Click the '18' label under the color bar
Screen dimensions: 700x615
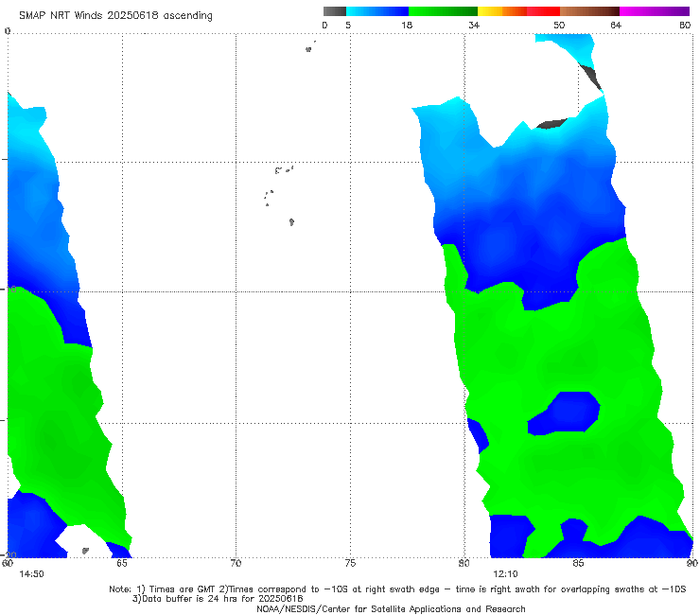pyautogui.click(x=407, y=26)
